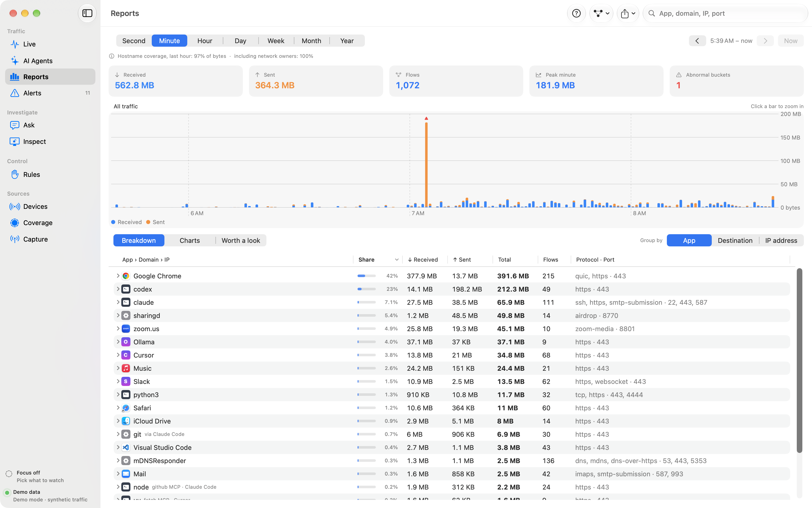Expand the zoom.us row
This screenshot has width=812, height=508.
tap(118, 329)
